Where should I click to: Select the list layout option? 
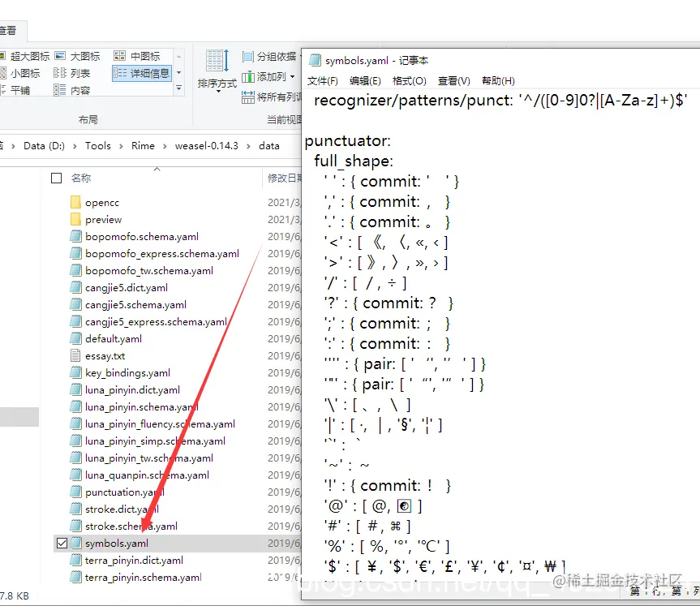click(72, 73)
